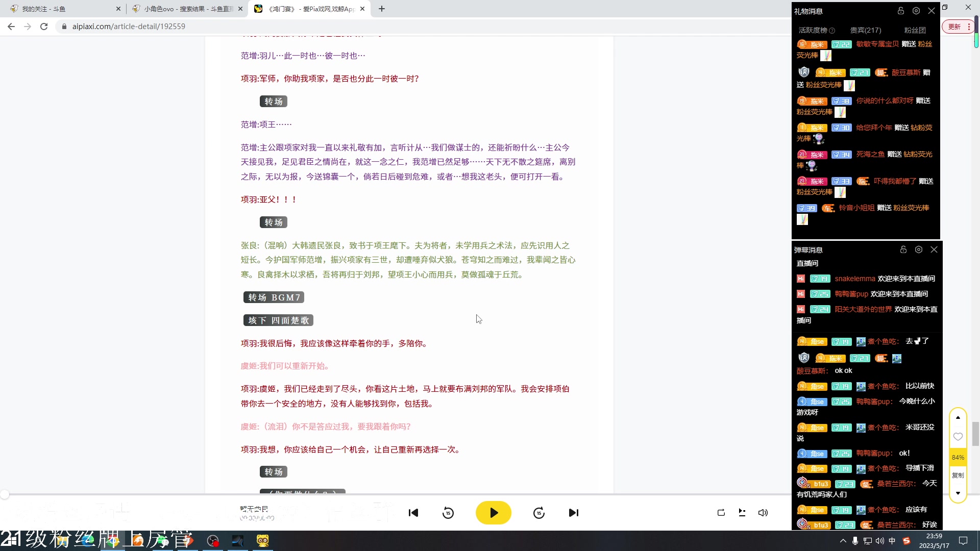Collapse the widget using its down arrow

(959, 493)
